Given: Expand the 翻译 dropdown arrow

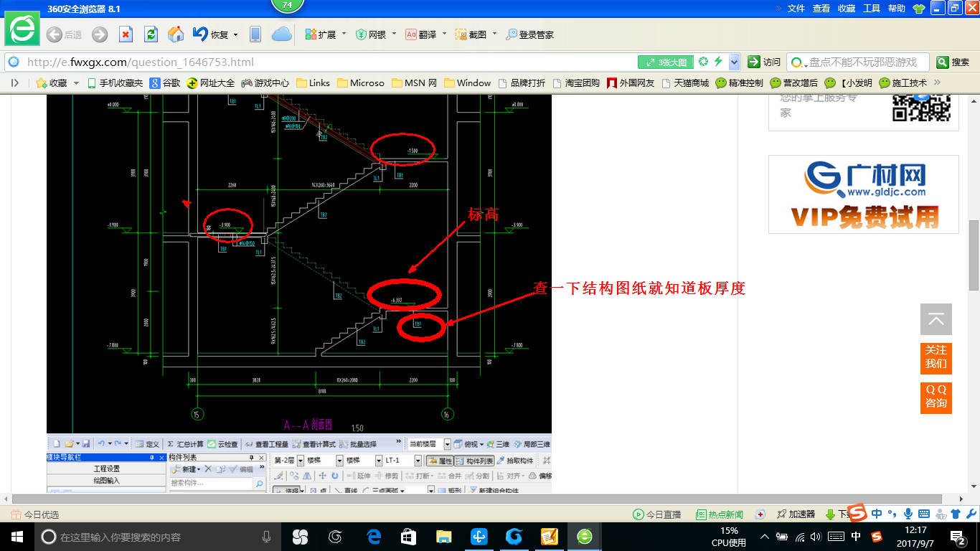Looking at the screenshot, I should [x=444, y=34].
